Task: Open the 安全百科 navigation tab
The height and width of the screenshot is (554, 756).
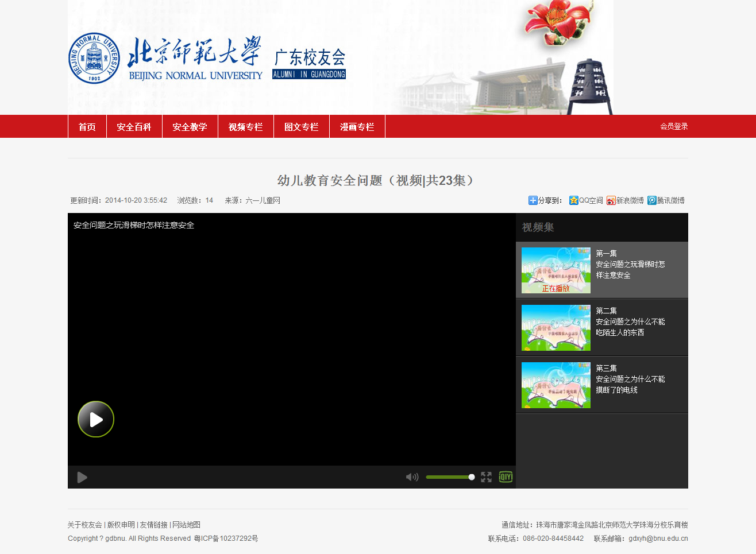Action: coord(134,127)
